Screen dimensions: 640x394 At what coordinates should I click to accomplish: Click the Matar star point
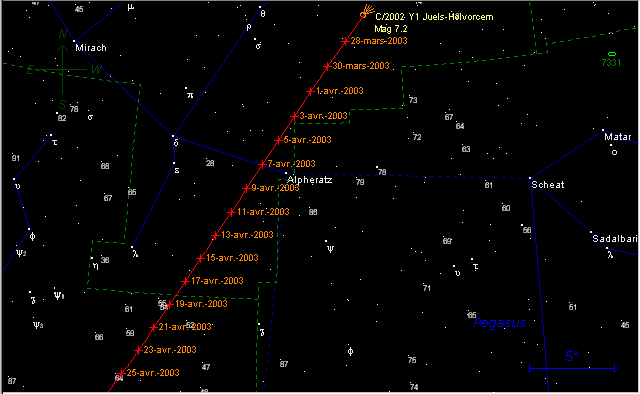coord(603,130)
